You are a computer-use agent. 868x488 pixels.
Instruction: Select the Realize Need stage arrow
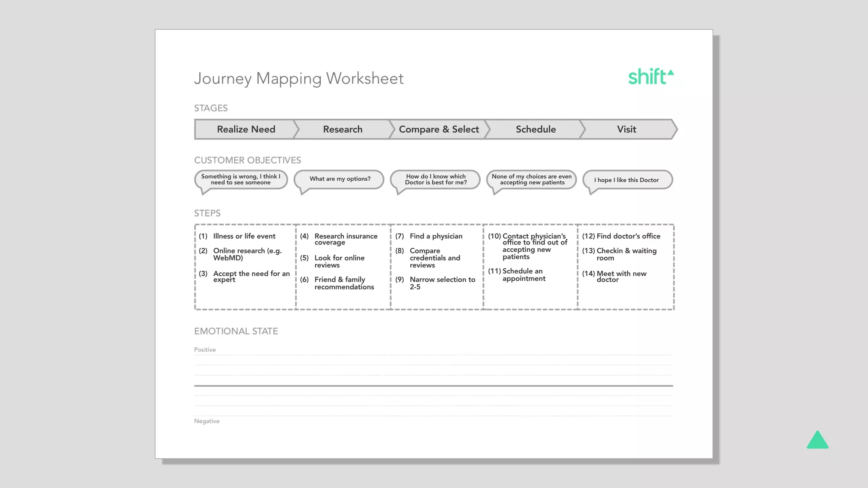(246, 129)
